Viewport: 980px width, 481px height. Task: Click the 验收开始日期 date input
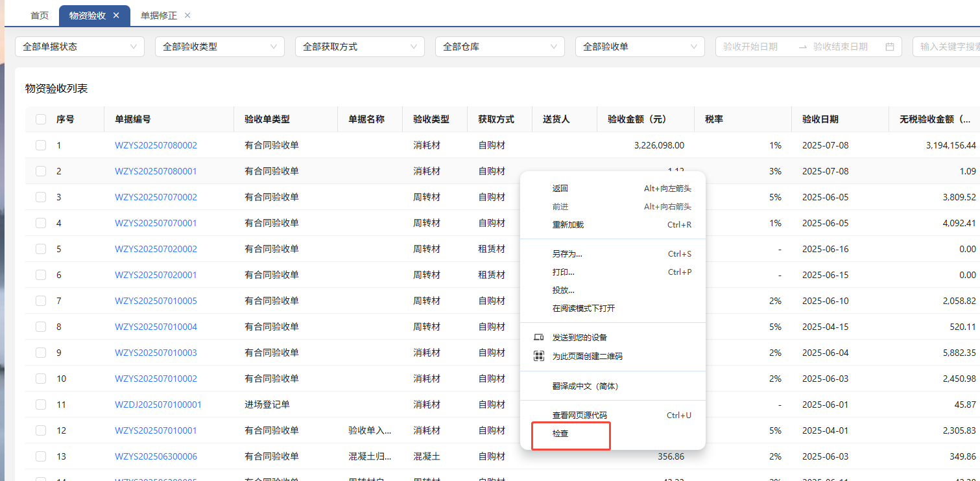coord(751,47)
